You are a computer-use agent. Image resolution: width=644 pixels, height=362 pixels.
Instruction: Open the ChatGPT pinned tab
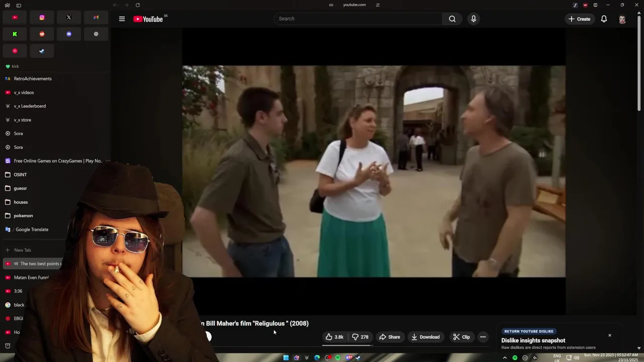(x=96, y=34)
